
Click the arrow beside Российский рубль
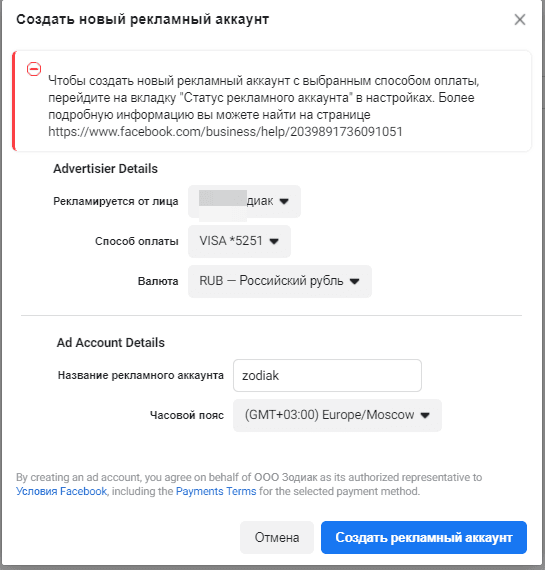(x=354, y=281)
